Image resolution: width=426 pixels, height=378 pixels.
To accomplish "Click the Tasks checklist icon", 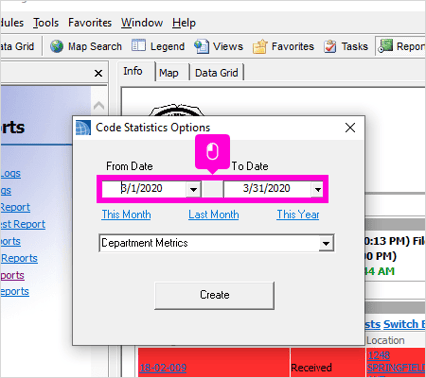I will [x=330, y=46].
